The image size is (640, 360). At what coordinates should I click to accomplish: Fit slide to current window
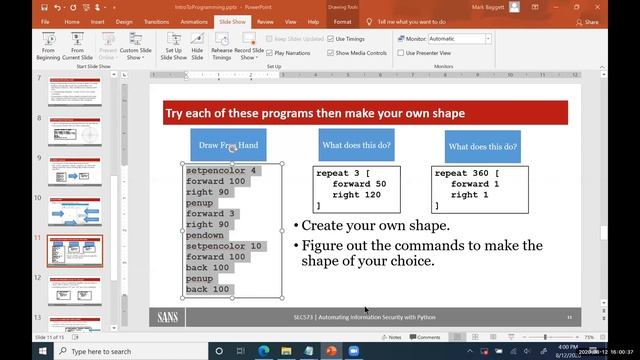point(602,337)
